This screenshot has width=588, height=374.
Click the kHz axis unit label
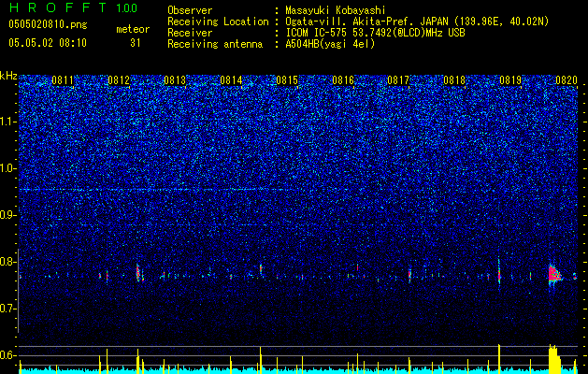pyautogui.click(x=8, y=76)
